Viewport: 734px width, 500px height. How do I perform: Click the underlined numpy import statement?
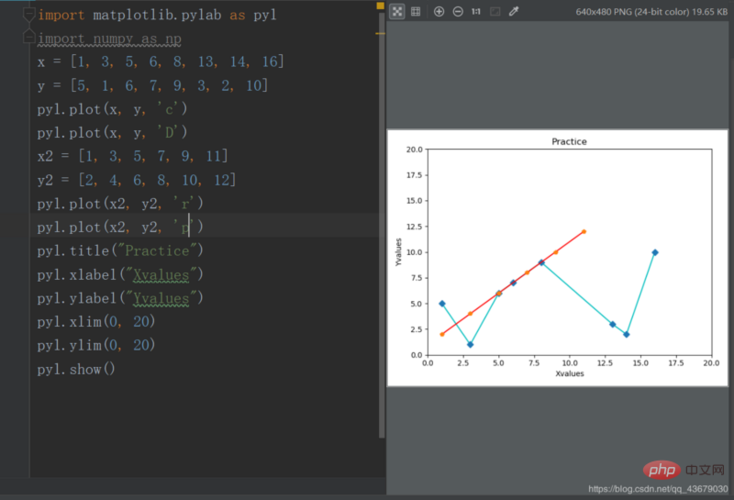pyautogui.click(x=109, y=39)
